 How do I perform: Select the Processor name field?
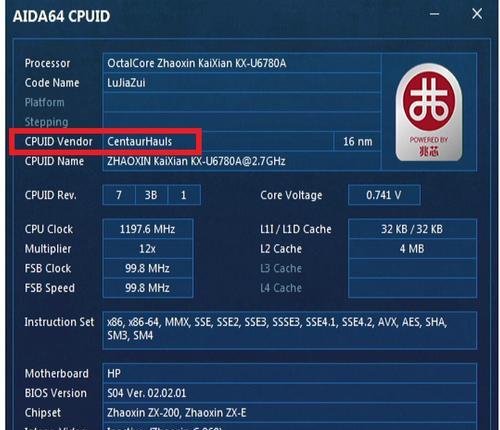coord(242,63)
